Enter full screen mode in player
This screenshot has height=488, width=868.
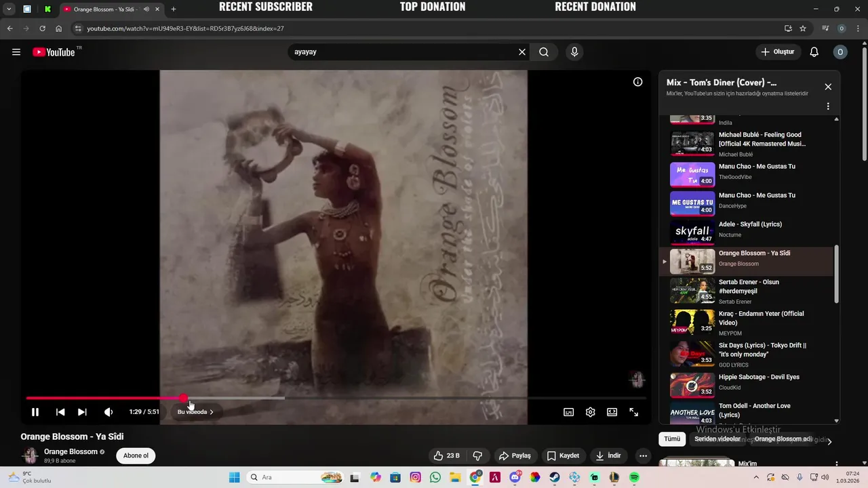point(634,412)
